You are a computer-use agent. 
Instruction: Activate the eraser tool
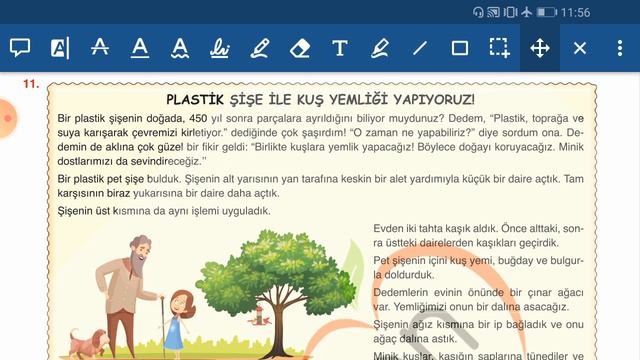pyautogui.click(x=300, y=48)
